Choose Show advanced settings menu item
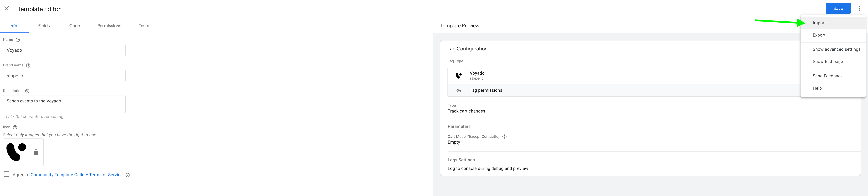The height and width of the screenshot is (196, 868). 833,49
